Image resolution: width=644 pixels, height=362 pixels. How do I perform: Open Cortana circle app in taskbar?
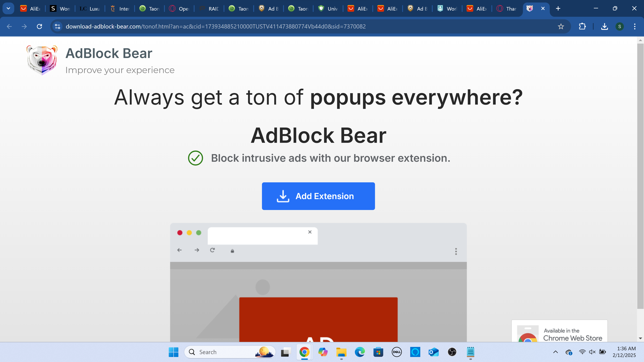coord(415,352)
